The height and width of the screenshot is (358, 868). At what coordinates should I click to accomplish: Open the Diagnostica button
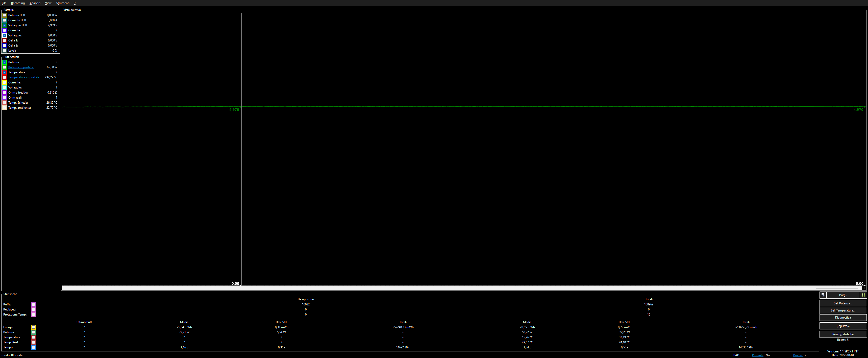point(843,318)
